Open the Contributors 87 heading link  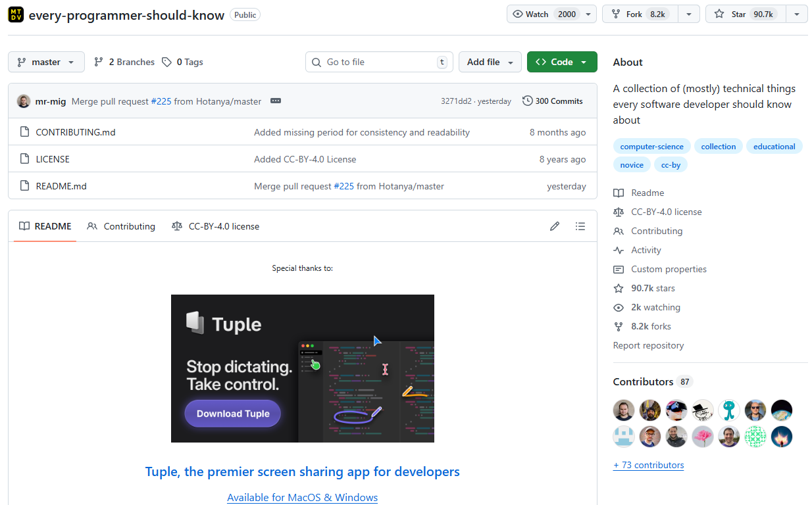pos(653,381)
